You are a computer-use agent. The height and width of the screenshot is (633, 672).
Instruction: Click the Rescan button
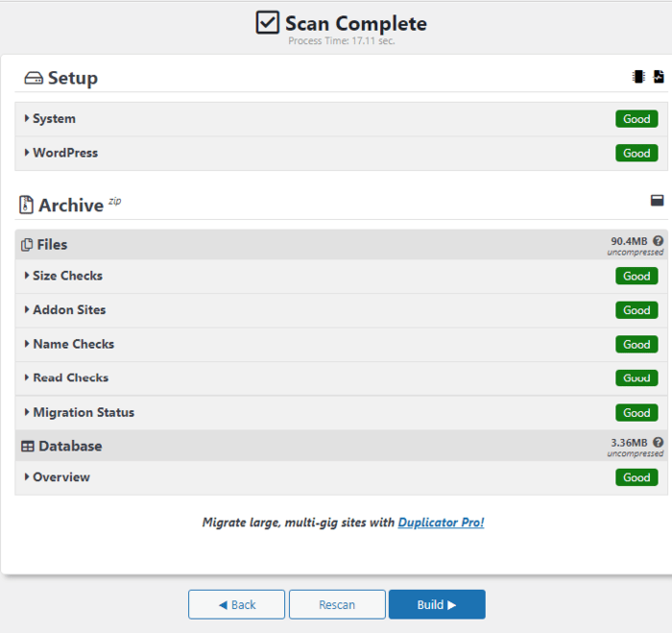(337, 604)
